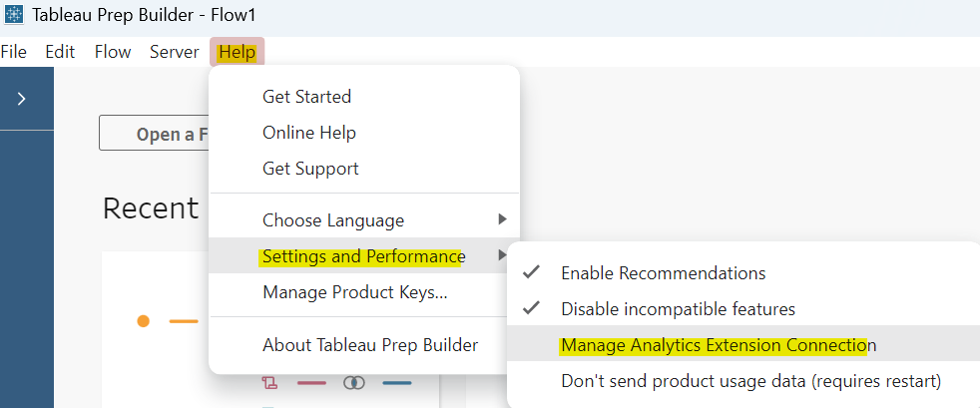
Task: Open the Server menu
Action: coord(175,52)
